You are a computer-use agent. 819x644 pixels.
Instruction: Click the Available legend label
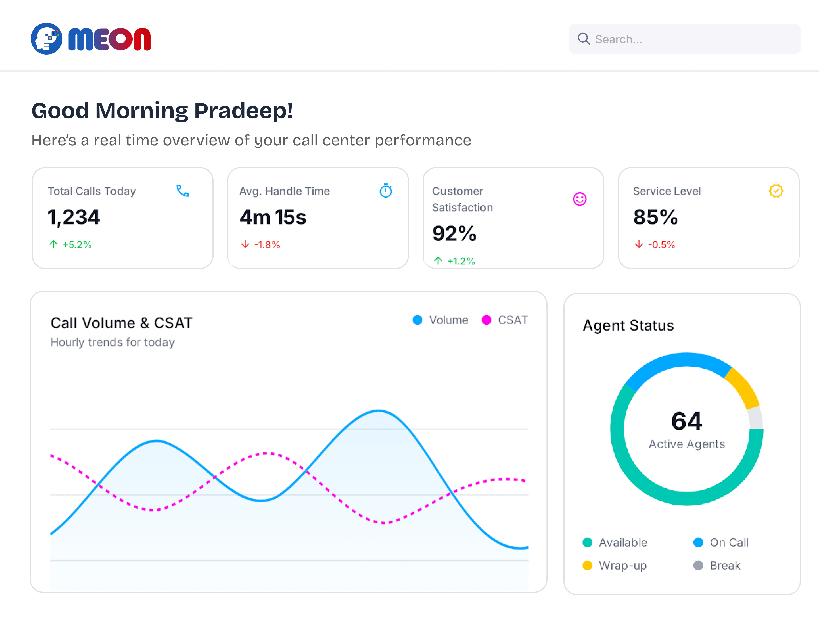pyautogui.click(x=623, y=543)
